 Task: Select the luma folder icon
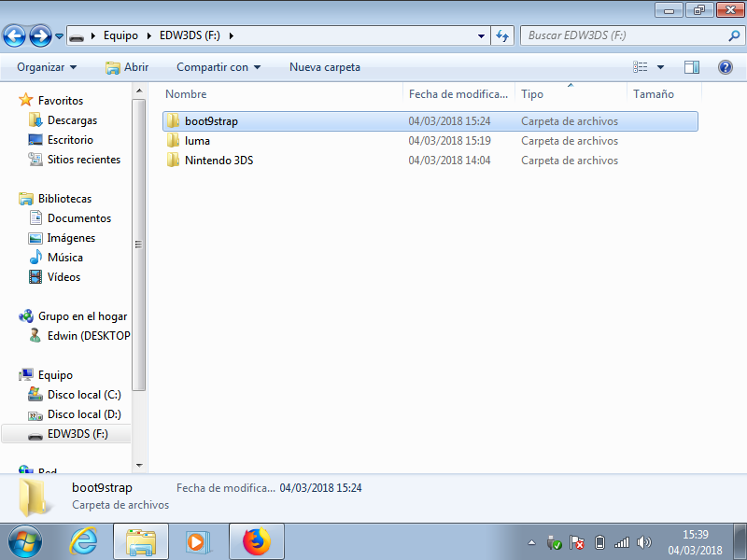pos(173,141)
